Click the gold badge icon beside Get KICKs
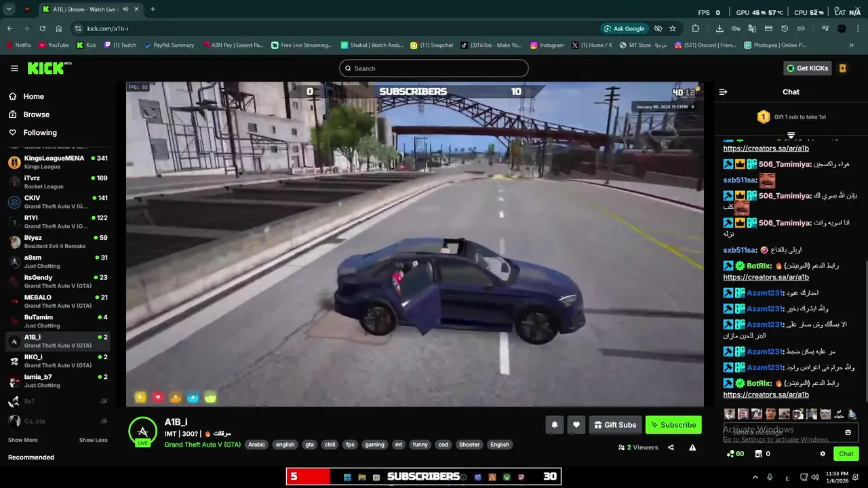The width and height of the screenshot is (868, 488). (x=843, y=68)
